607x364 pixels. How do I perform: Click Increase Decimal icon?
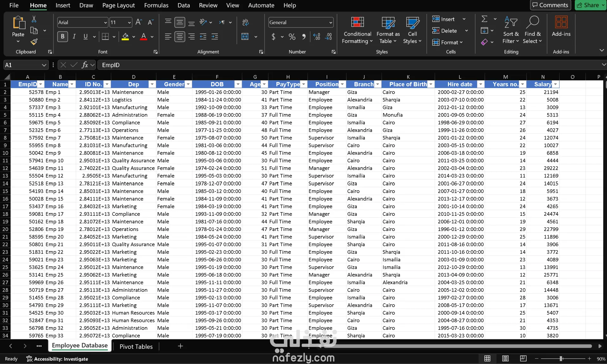point(317,37)
